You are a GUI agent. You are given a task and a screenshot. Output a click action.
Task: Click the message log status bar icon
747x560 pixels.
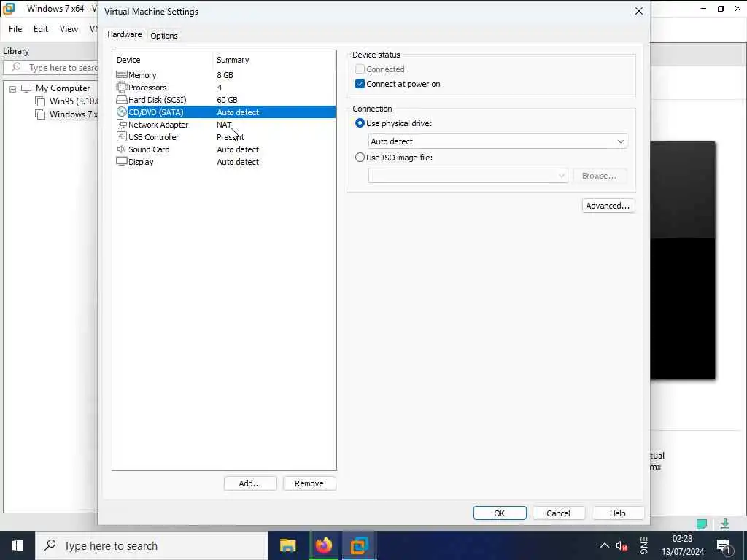[702, 524]
